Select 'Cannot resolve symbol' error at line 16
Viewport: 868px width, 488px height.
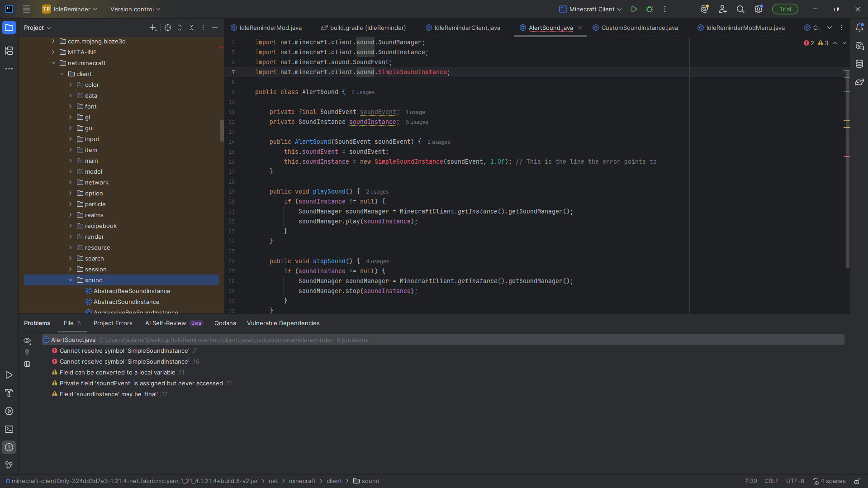[125, 362]
